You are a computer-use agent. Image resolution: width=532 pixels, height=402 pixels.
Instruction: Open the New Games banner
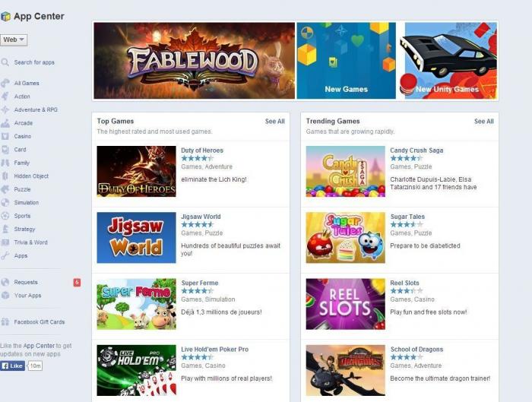346,61
